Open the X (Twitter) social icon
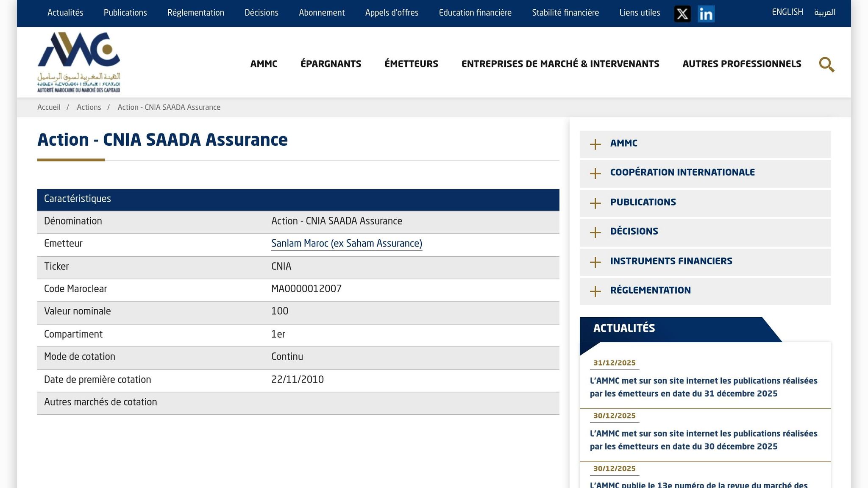Image resolution: width=868 pixels, height=488 pixels. (682, 14)
